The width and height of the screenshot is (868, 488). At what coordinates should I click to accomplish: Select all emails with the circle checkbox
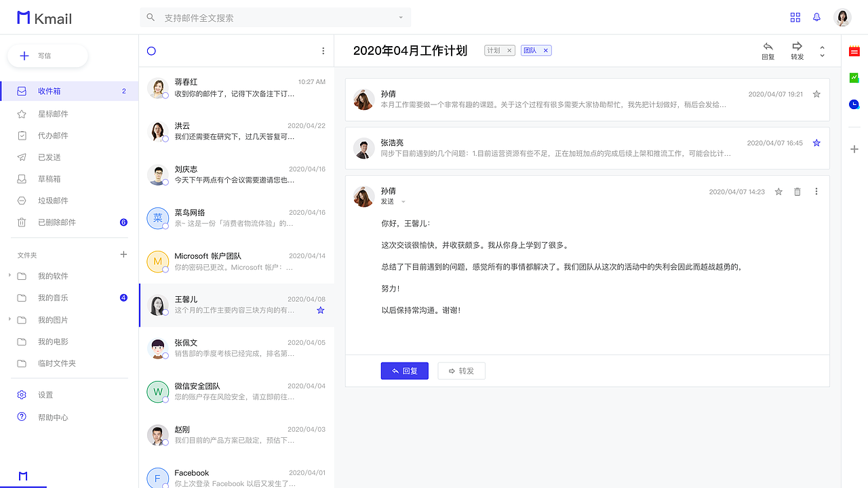pyautogui.click(x=151, y=50)
